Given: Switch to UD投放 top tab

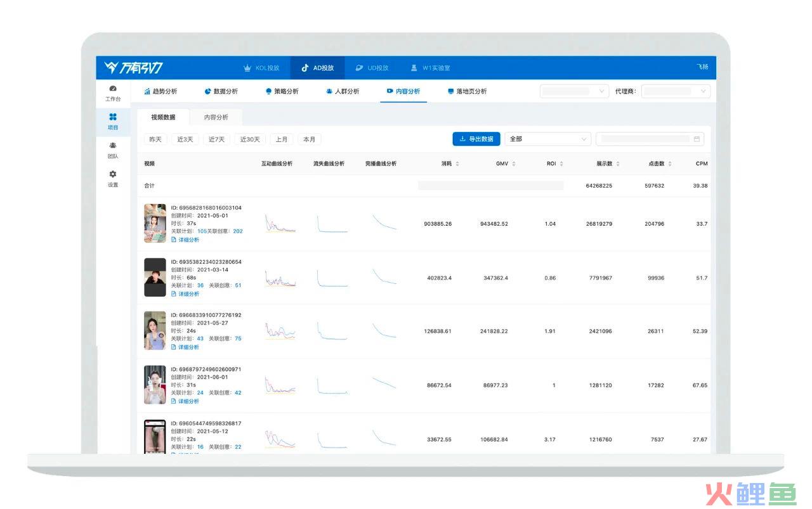Looking at the screenshot, I should 372,68.
